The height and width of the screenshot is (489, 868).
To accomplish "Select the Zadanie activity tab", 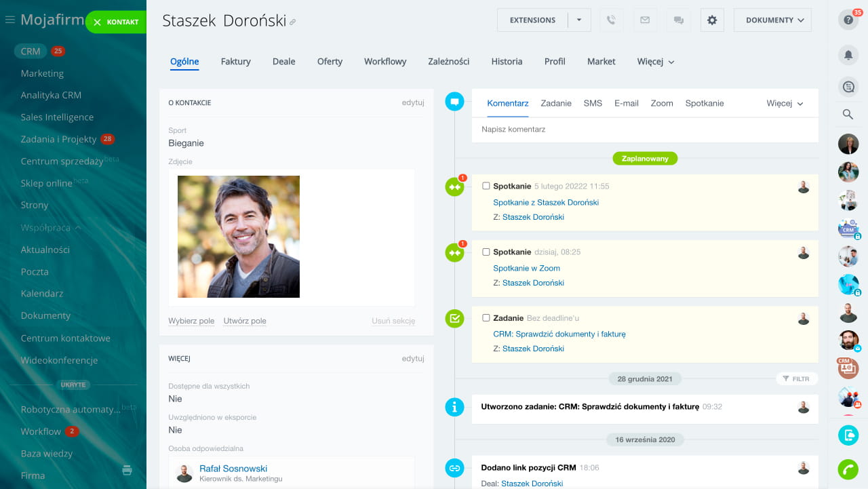I will (556, 104).
